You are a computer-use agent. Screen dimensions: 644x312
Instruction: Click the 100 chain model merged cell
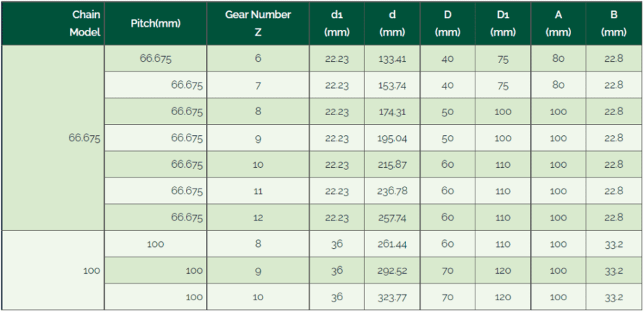[x=53, y=270]
